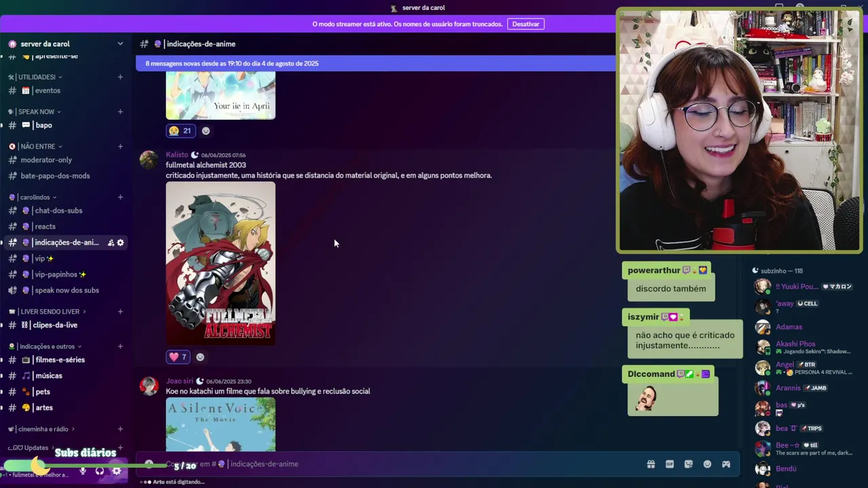The height and width of the screenshot is (488, 868).
Task: Expand LIVER SENDO LIVER category
Action: pyautogui.click(x=47, y=312)
